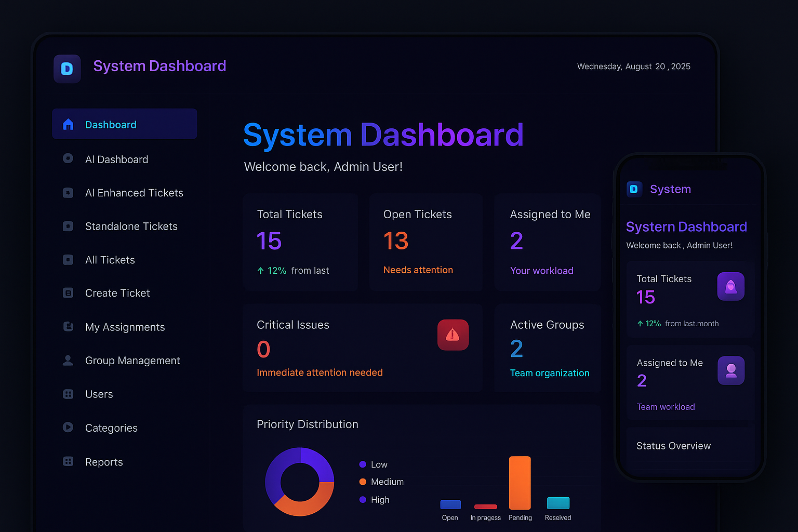The width and height of the screenshot is (798, 532).
Task: Click the Your workload link
Action: tap(541, 271)
